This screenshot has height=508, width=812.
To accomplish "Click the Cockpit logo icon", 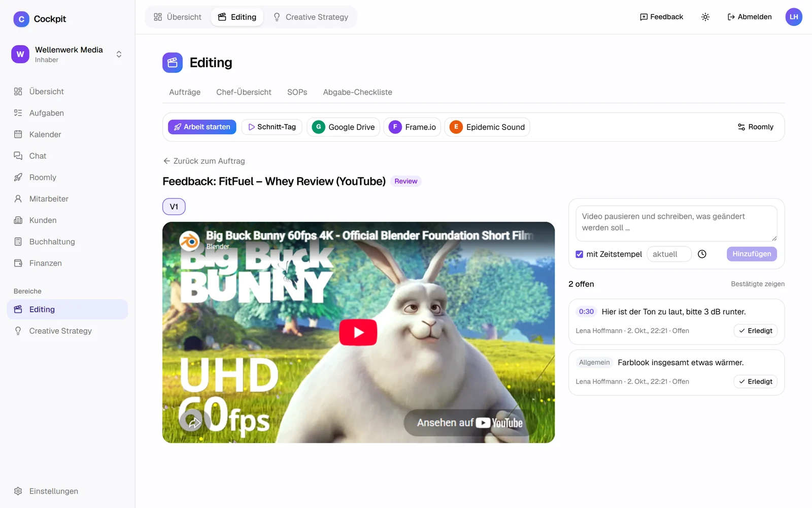I will (x=21, y=19).
